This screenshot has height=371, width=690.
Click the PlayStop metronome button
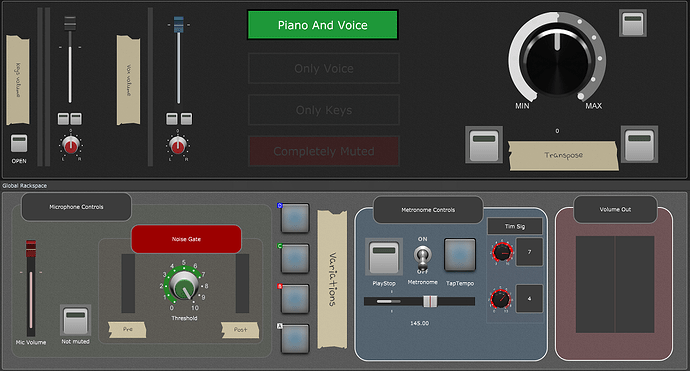384,257
